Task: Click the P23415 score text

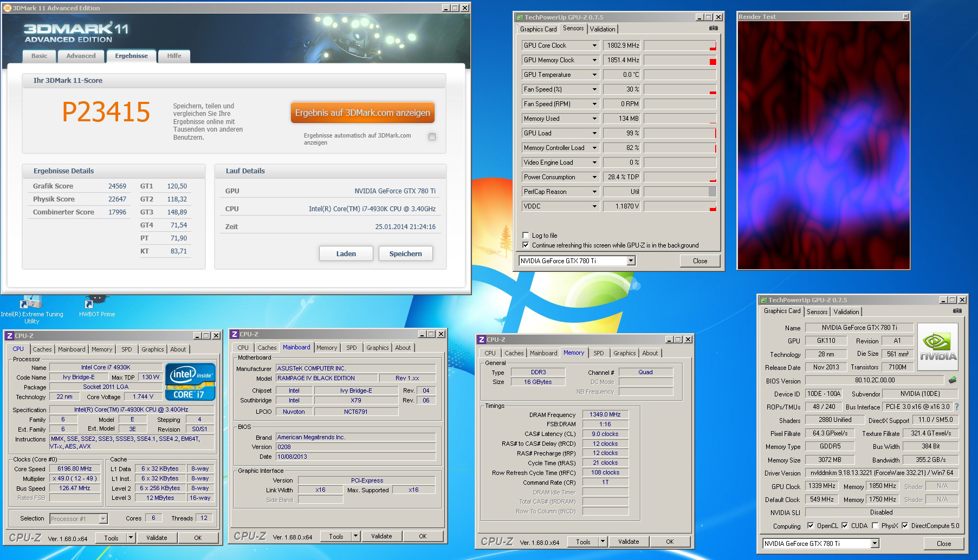Action: point(106,112)
